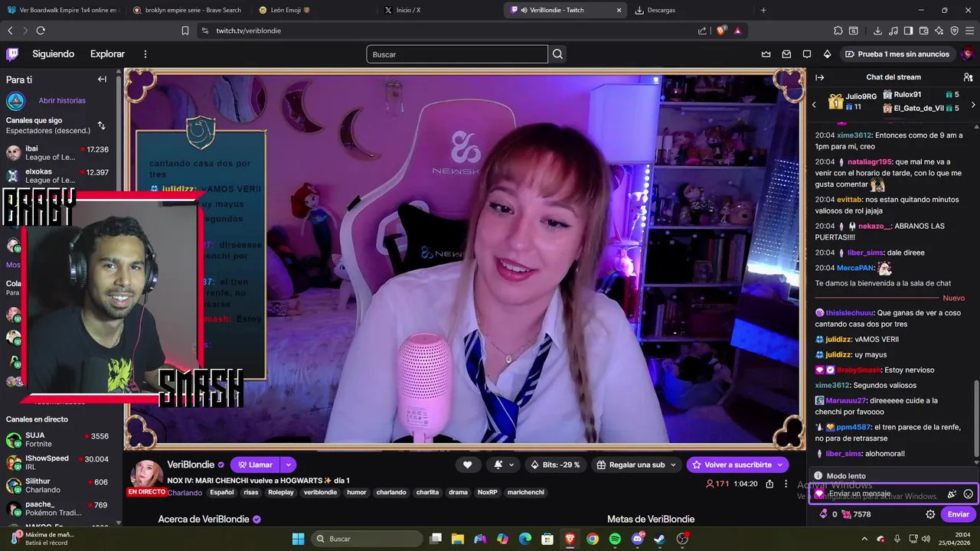Switch to broklyn empire Brave Search tab

pyautogui.click(x=187, y=10)
